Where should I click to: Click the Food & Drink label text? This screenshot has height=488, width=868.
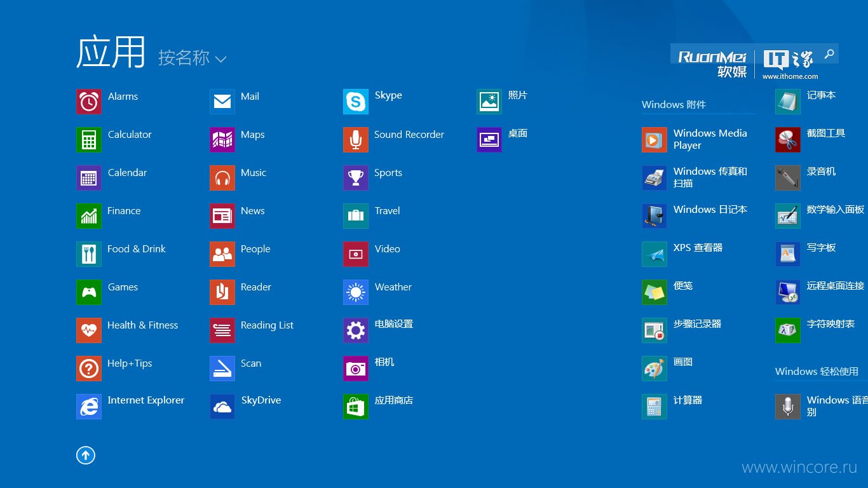[137, 249]
